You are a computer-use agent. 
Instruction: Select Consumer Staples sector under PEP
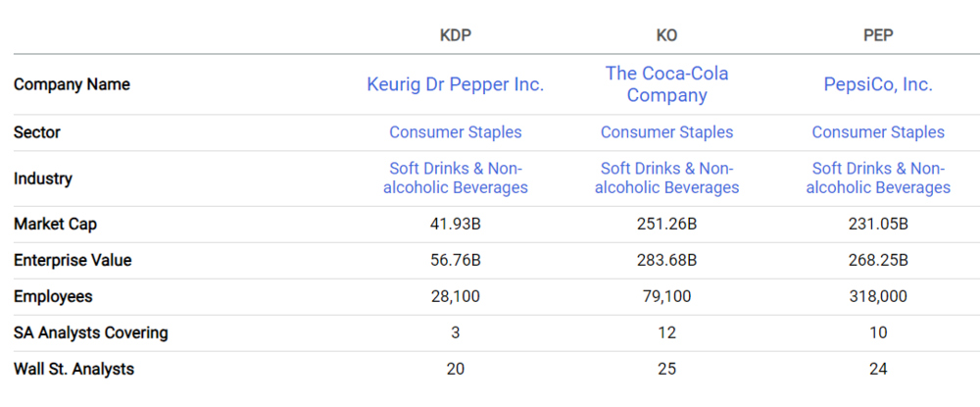tap(878, 132)
